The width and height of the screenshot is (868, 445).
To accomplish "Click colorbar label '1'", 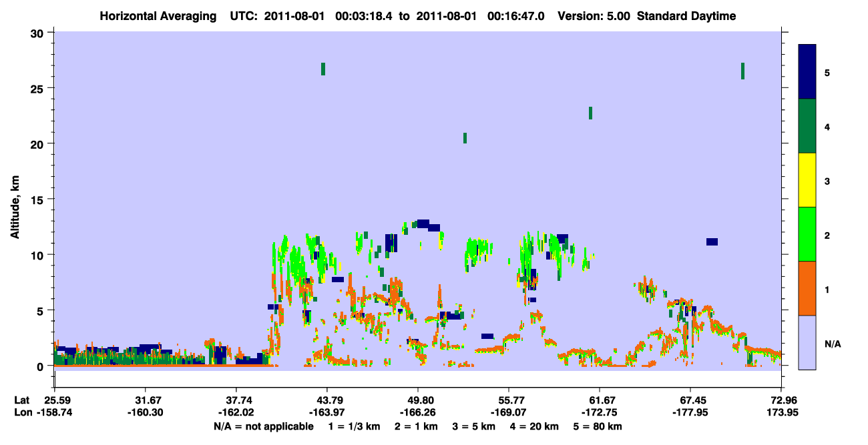I will (x=827, y=289).
